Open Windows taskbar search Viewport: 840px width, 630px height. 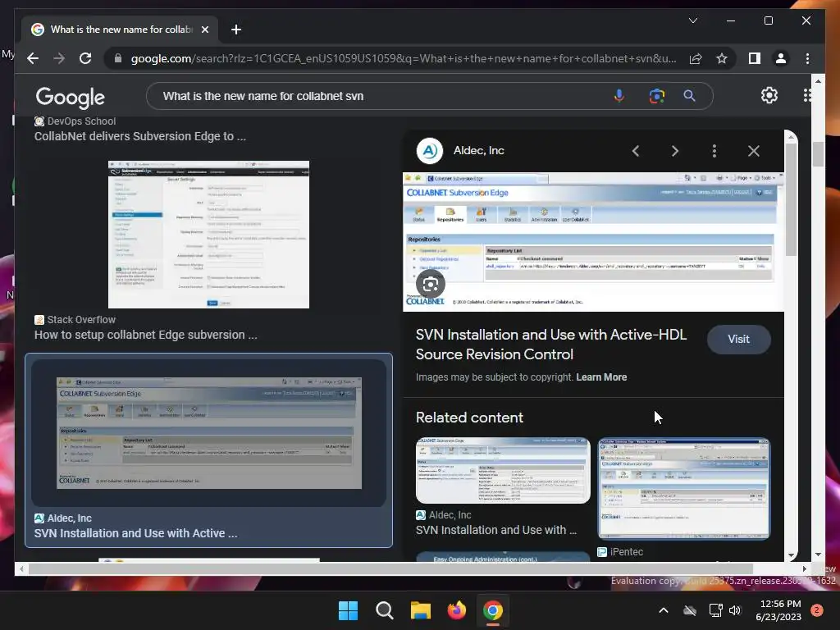(384, 610)
